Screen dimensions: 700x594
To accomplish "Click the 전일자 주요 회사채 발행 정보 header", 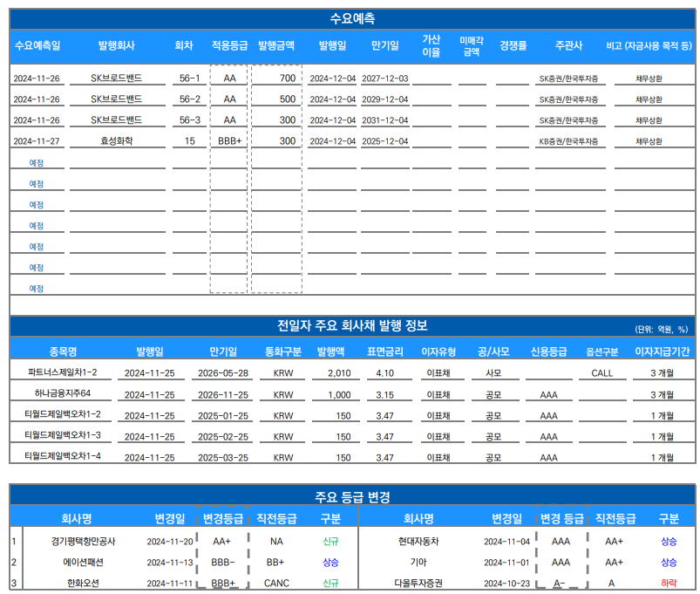I will tap(352, 327).
